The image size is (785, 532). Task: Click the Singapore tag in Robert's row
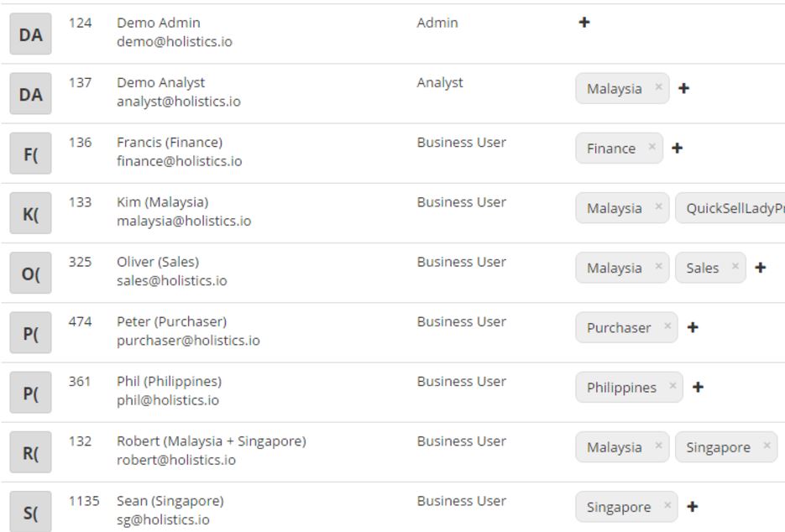(718, 447)
